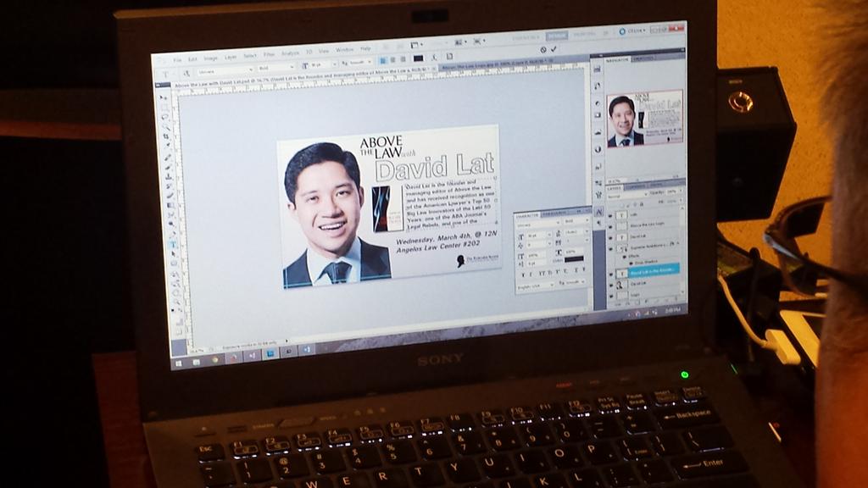The height and width of the screenshot is (488, 868).
Task: Select the highlighted Horizontal Type tool
Action: point(173,244)
